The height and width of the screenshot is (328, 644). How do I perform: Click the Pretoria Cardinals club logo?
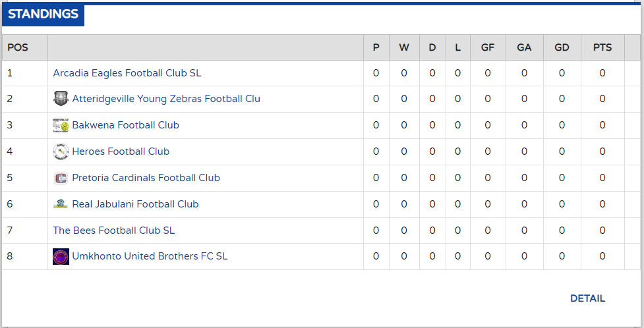pyautogui.click(x=61, y=178)
